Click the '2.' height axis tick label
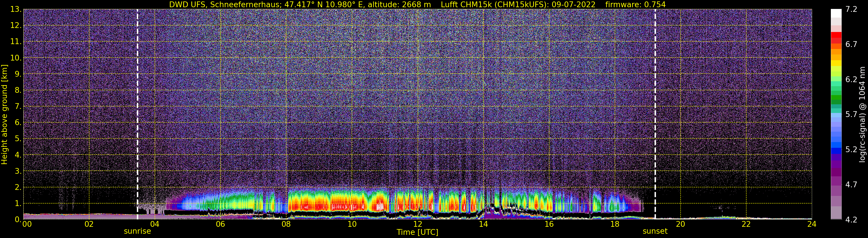 pos(18,187)
